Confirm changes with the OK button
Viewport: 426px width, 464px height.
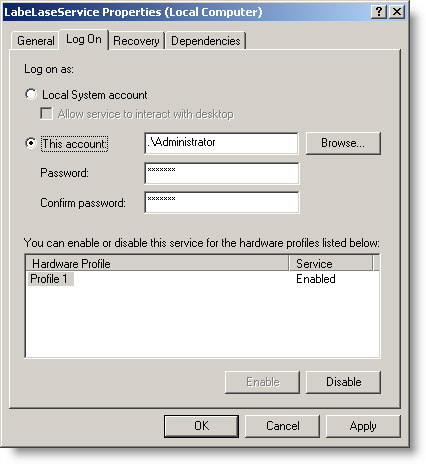pyautogui.click(x=201, y=426)
